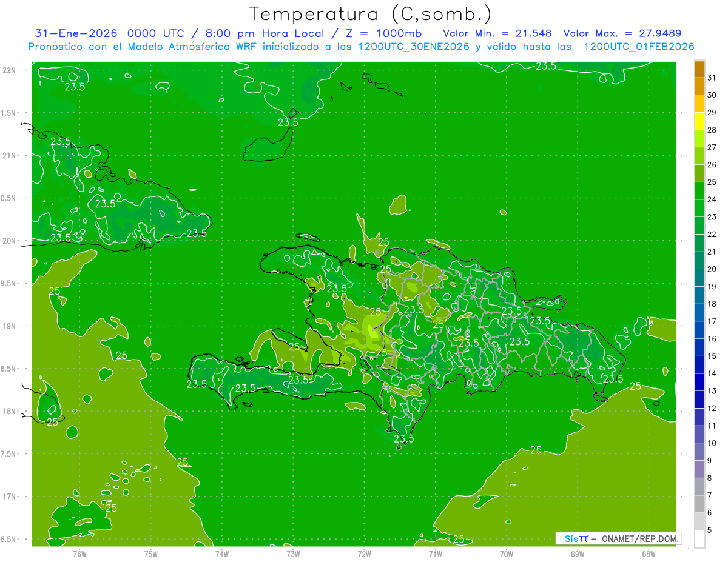Click the dark orange swatch above label 31
This screenshot has width=728, height=562.
(699, 69)
